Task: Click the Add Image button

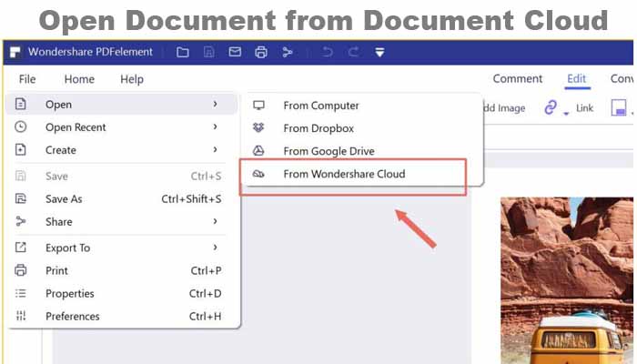Action: tap(504, 108)
